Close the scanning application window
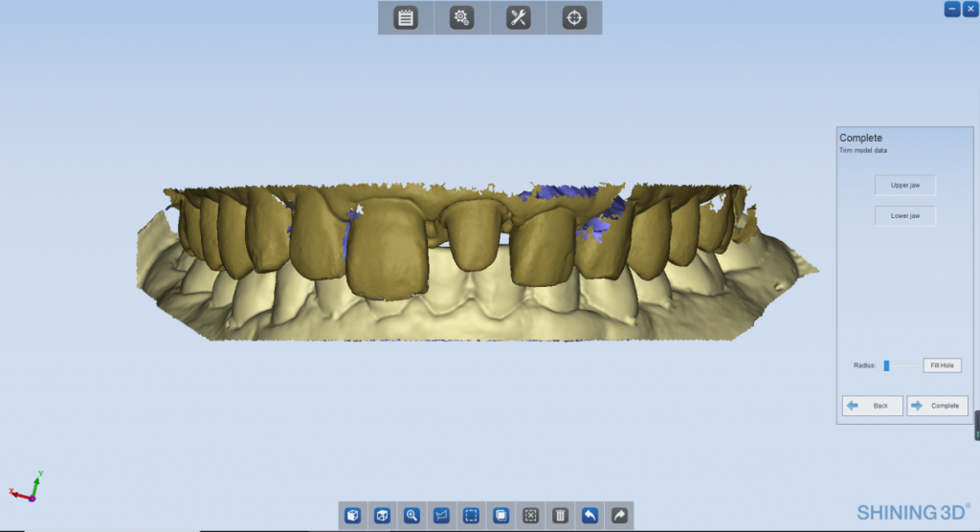 tap(970, 9)
